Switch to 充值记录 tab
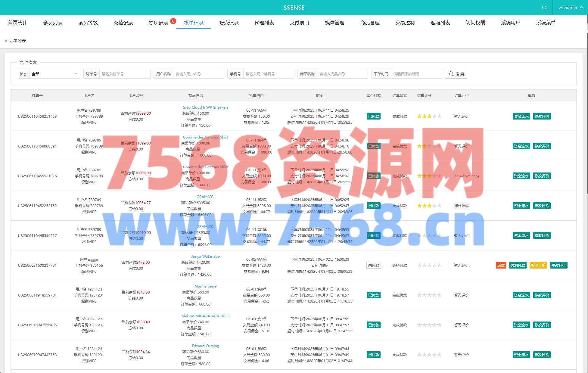Screen dimensions: 588x373 [x=123, y=23]
